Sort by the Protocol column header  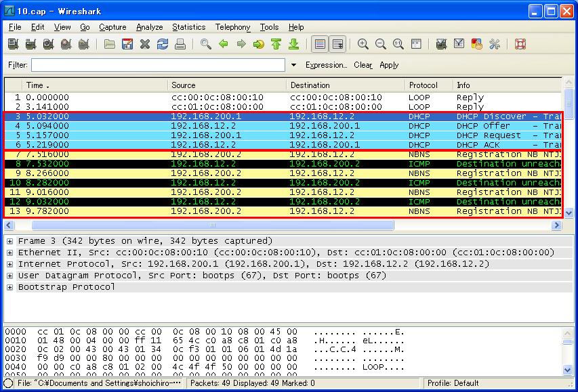click(x=429, y=85)
